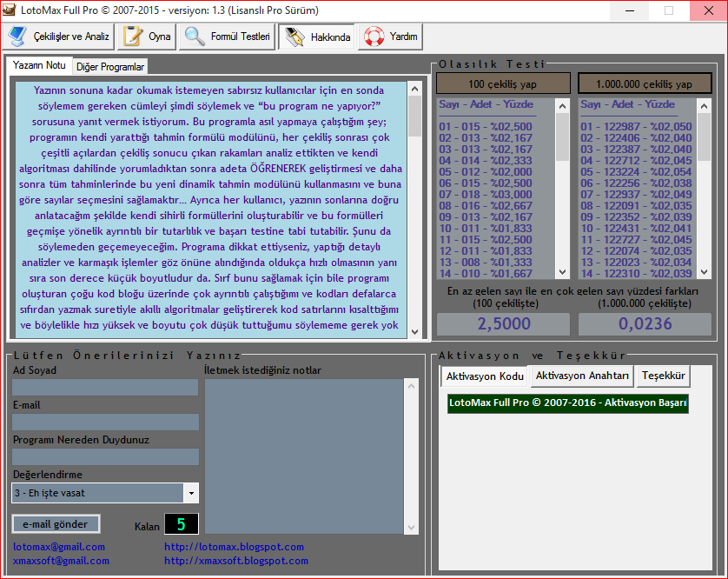Open Formül Testleri with magnifier icon
728x579 pixels.
click(227, 37)
